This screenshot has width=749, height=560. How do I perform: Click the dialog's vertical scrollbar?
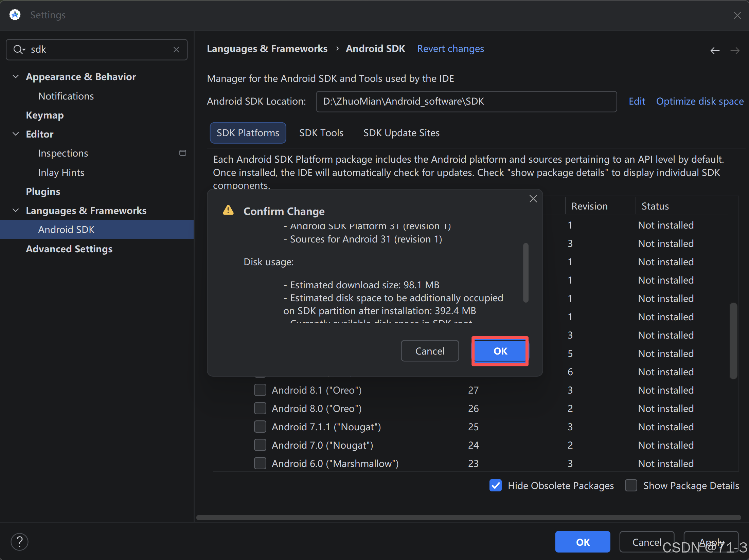click(525, 272)
